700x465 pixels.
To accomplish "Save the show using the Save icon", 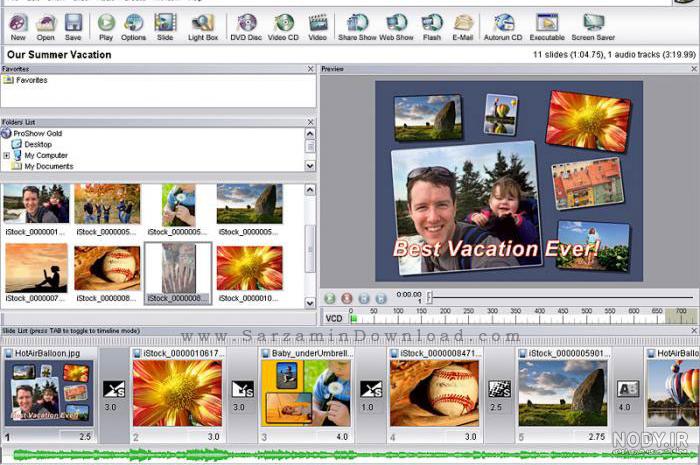I will pos(73,27).
